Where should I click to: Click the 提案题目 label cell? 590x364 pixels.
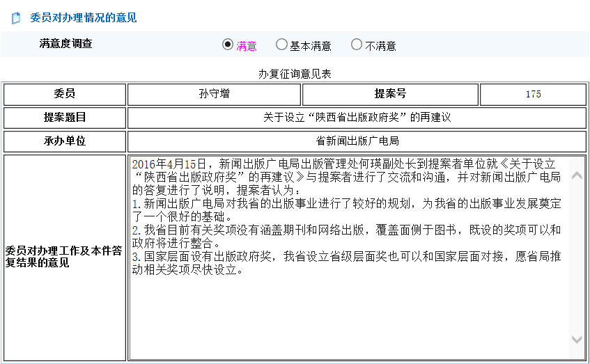pos(65,118)
